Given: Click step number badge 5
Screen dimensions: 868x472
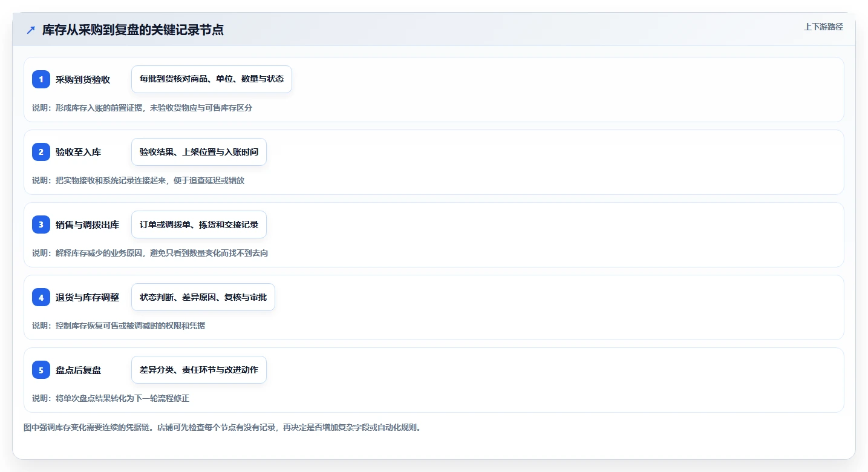Looking at the screenshot, I should click(41, 370).
